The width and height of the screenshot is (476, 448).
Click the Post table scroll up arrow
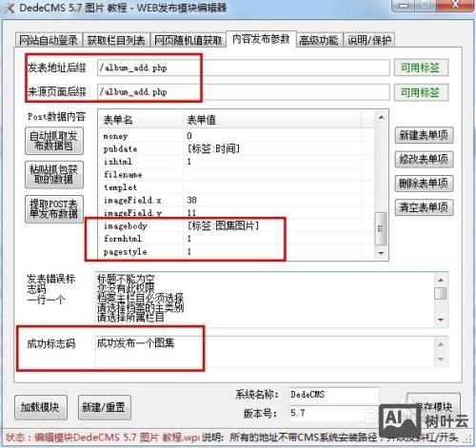tap(381, 117)
